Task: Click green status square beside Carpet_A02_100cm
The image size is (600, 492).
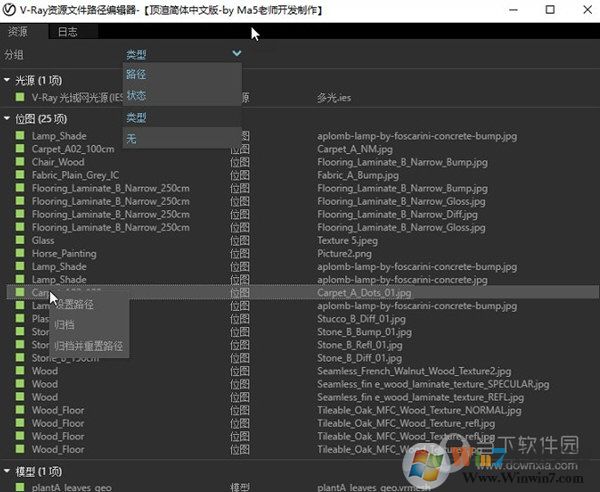Action: (x=20, y=148)
